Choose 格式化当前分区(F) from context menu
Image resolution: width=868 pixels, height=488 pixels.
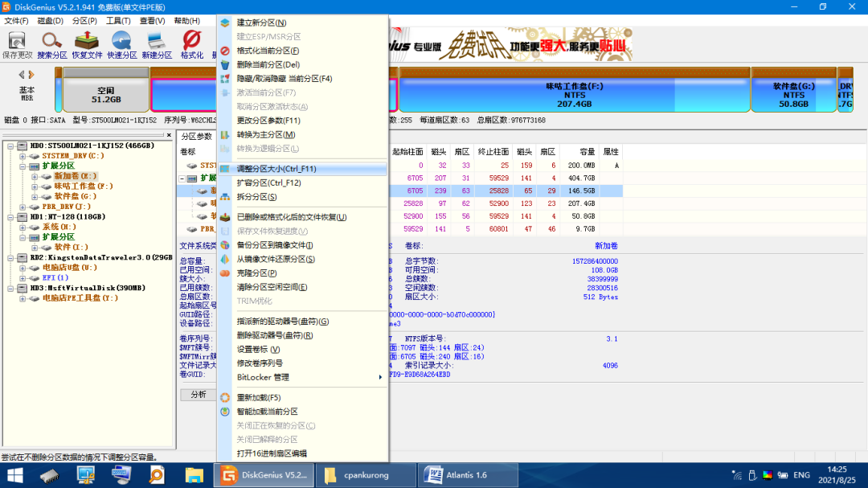(303, 51)
